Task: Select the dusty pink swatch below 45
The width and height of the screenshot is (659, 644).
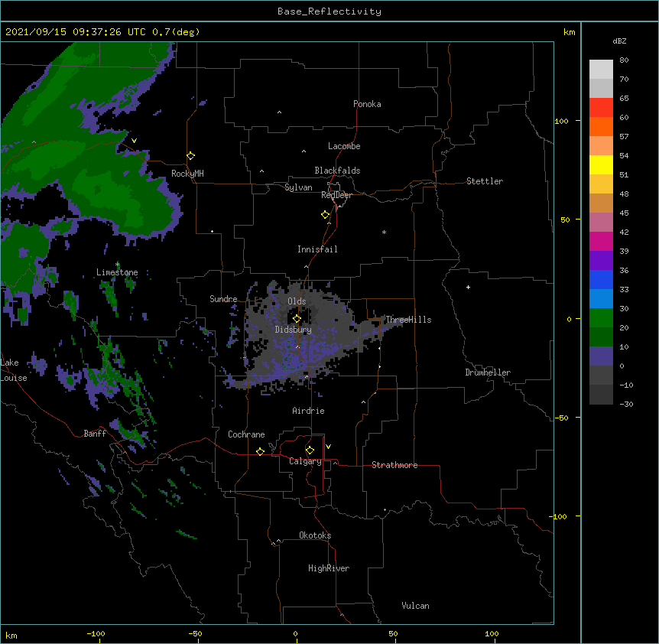Action: click(x=601, y=223)
